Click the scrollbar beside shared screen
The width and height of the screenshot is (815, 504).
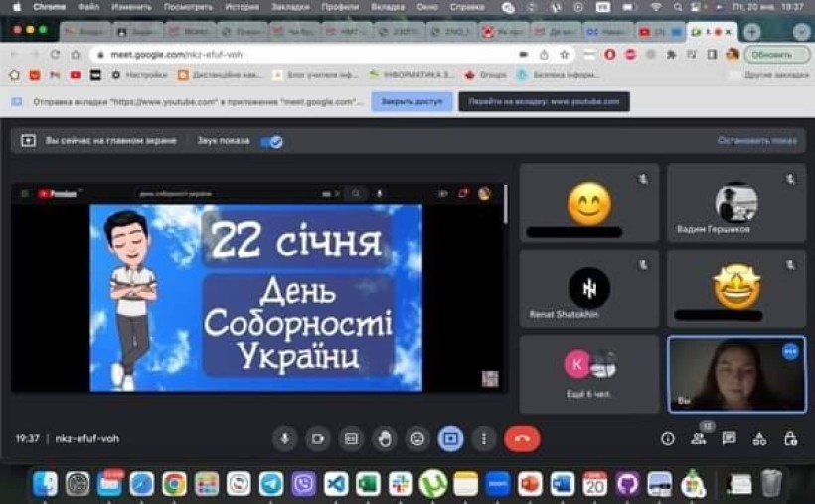tap(505, 205)
